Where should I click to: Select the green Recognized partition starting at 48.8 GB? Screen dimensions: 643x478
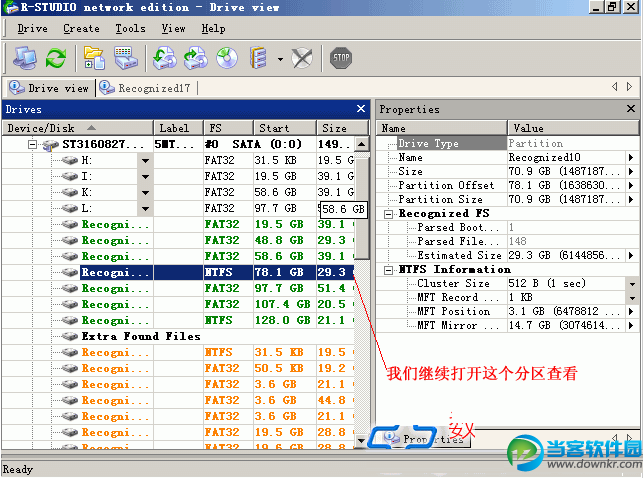tap(178, 241)
